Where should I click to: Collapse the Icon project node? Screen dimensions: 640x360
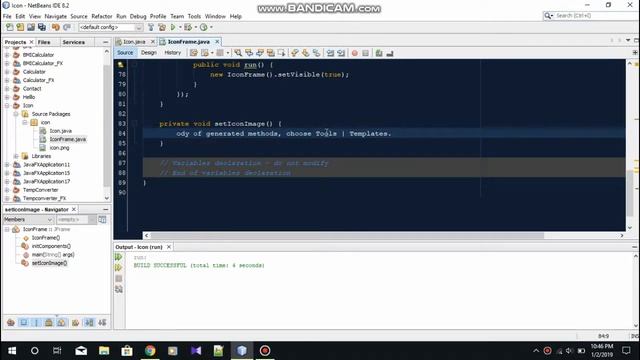coord(7,105)
